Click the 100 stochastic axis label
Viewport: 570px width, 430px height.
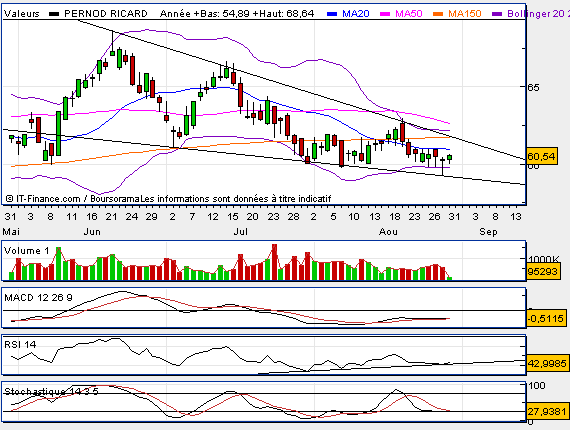click(x=537, y=385)
